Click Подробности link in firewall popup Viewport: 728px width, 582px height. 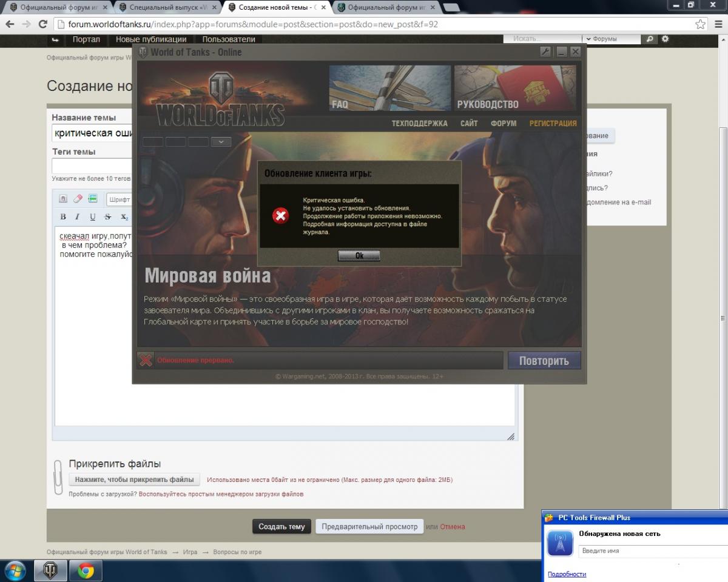coord(567,574)
